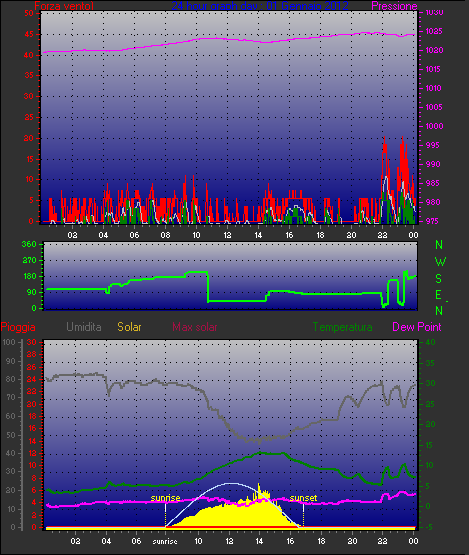Image resolution: width=469 pixels, height=555 pixels.
Task: Select the S compass label
Action: pos(439,279)
